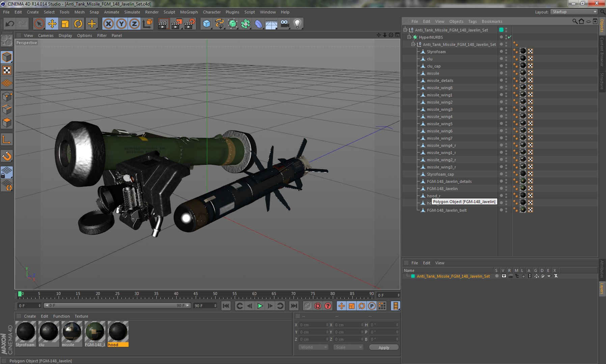Click the coordinate system icon
The height and width of the screenshot is (364, 606).
[147, 24]
